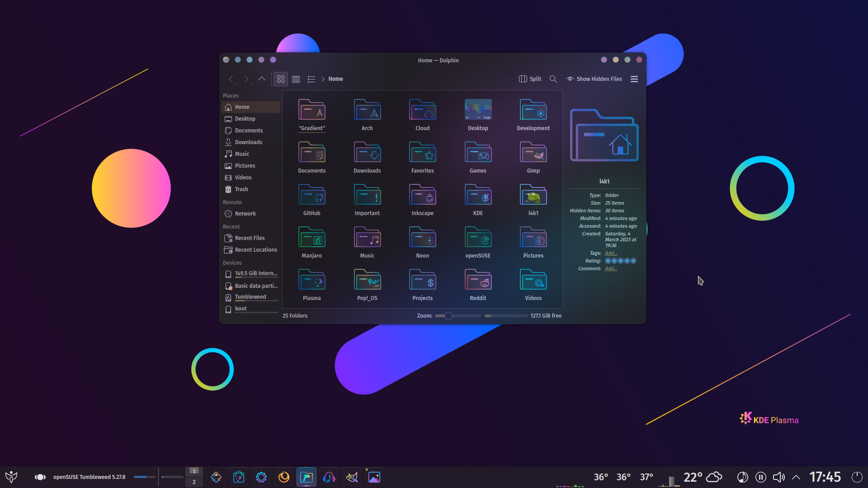The height and width of the screenshot is (488, 868).
Task: Select Home in Places sidebar
Action: pos(251,107)
